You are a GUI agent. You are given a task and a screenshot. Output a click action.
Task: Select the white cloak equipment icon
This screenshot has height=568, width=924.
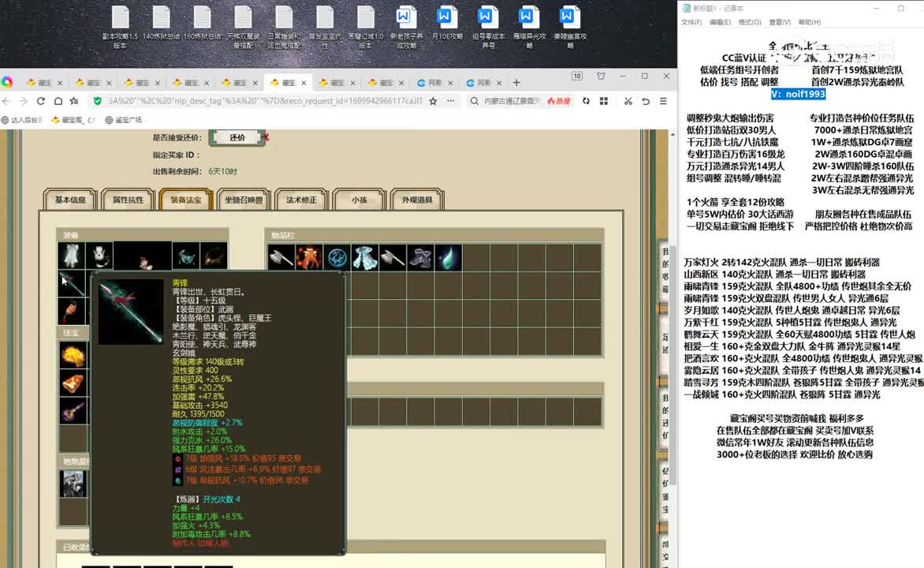(71, 256)
